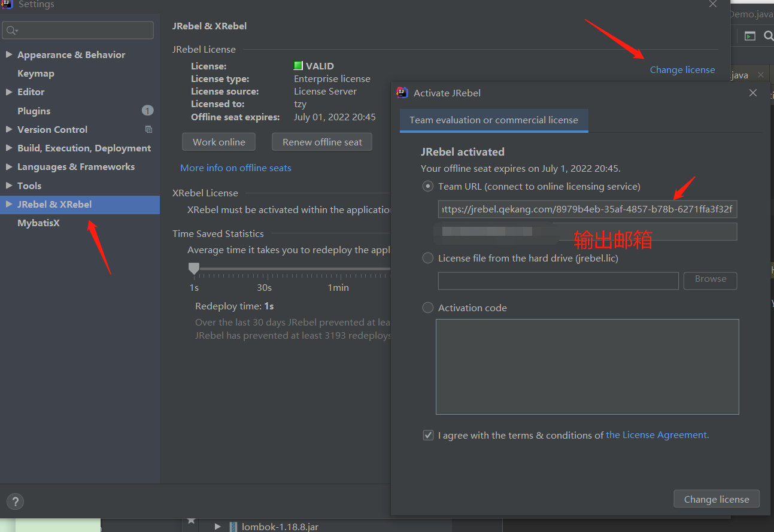Expand the lombok-1.18.8.jar tree node
774x532 pixels.
tap(218, 527)
